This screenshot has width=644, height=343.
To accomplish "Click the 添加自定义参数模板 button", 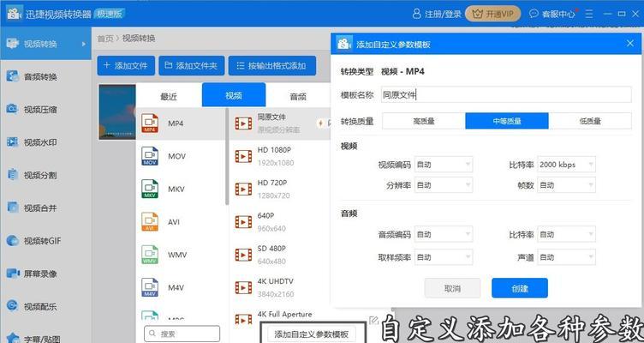I will 312,334.
